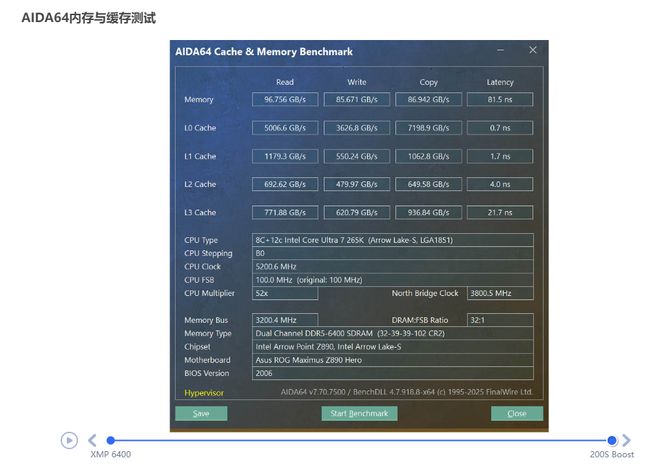Click L0 Cache Latency 0.7 ns

[x=500, y=128]
